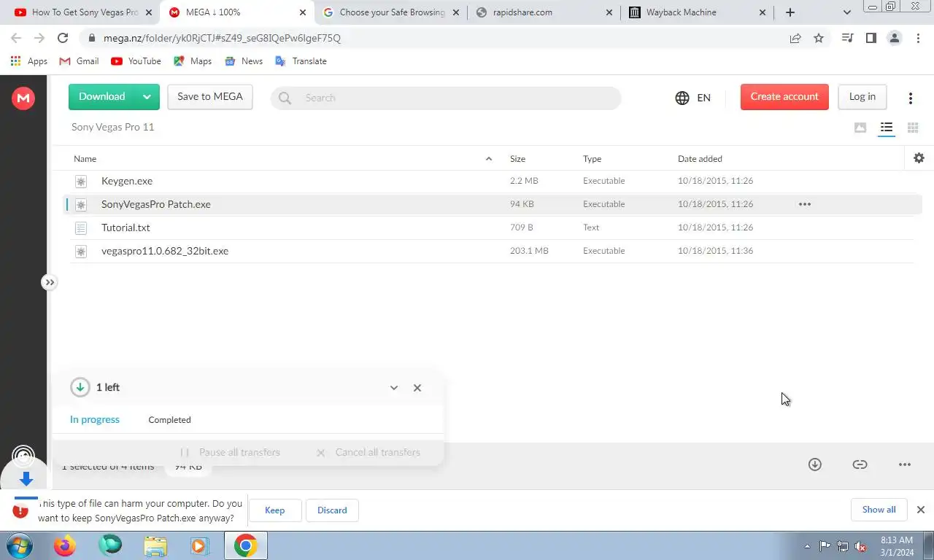Launch Firefox from taskbar
Viewport: 934px width, 560px height.
(x=65, y=545)
